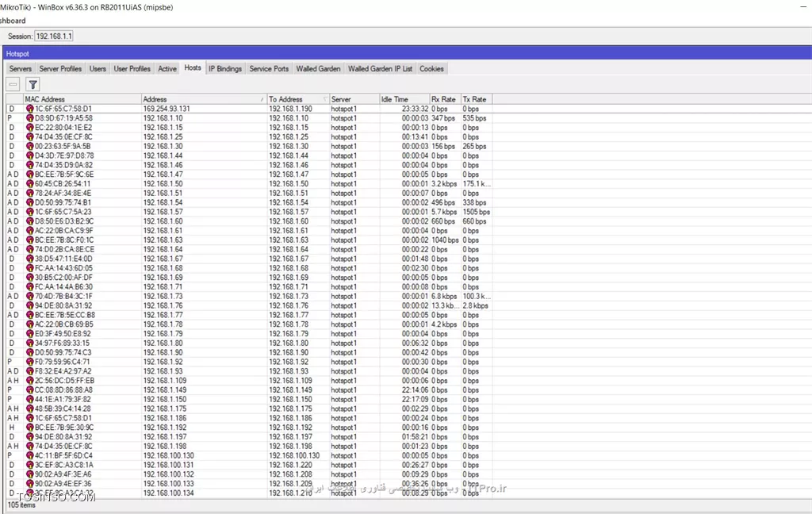Click host icon for MAC BC:EE:7B:8C:F0:1C

[x=29, y=240]
